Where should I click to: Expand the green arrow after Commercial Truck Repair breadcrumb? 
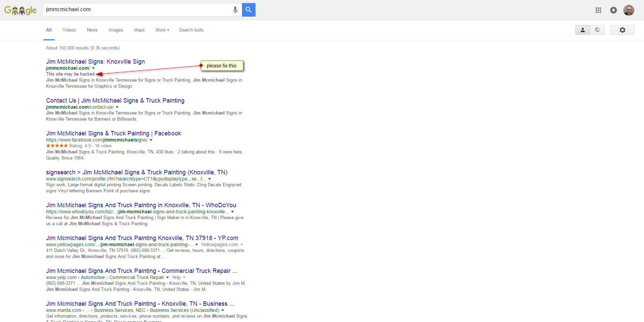168,278
